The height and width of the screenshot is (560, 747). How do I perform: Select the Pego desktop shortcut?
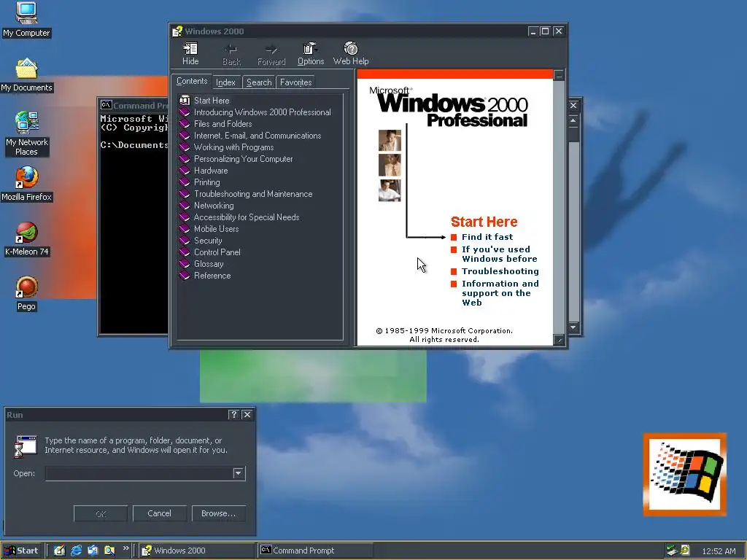(26, 294)
